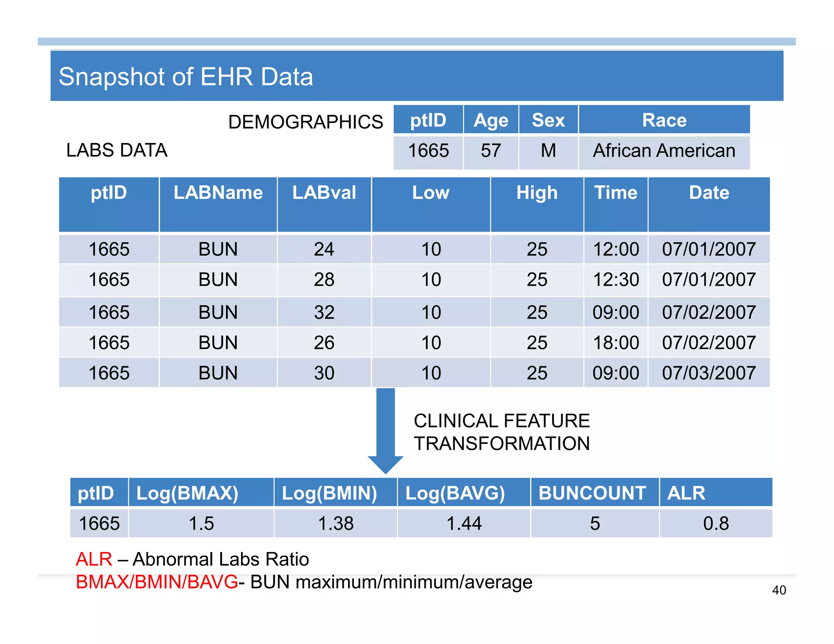Select the BUNCOUNT value 5
This screenshot has height=644, width=834.
click(595, 523)
